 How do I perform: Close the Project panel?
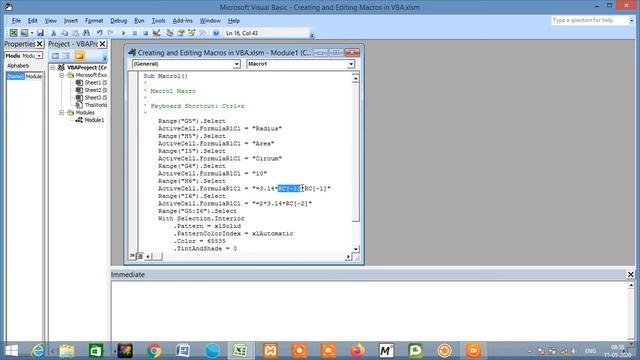(102, 44)
